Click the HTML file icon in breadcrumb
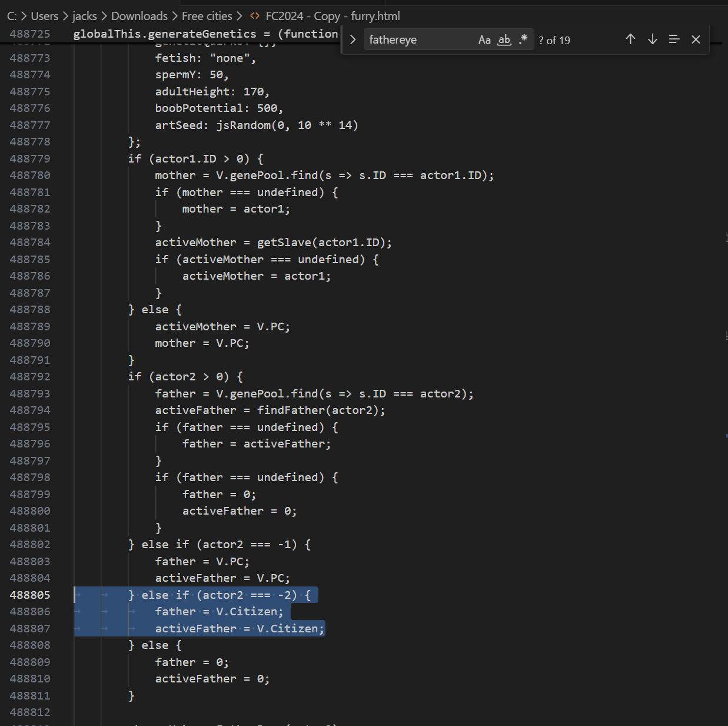Screen dimensions: 728x726 pyautogui.click(x=255, y=16)
